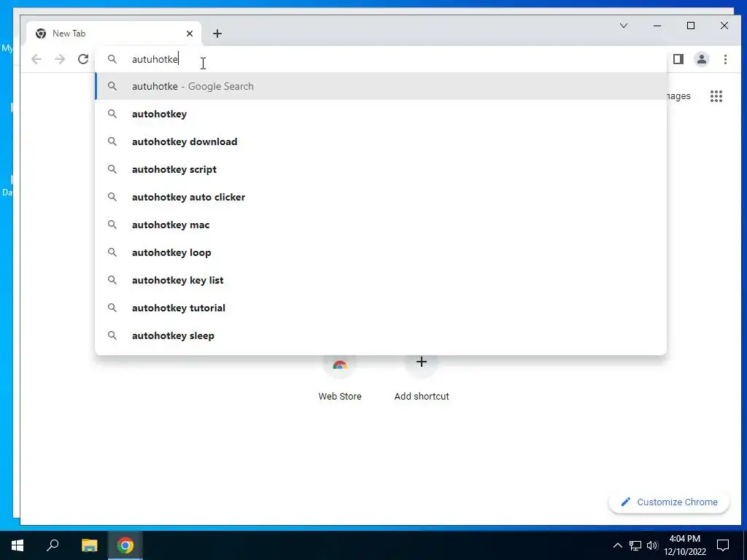747x560 pixels.
Task: Go back using the back arrow
Action: (36, 59)
